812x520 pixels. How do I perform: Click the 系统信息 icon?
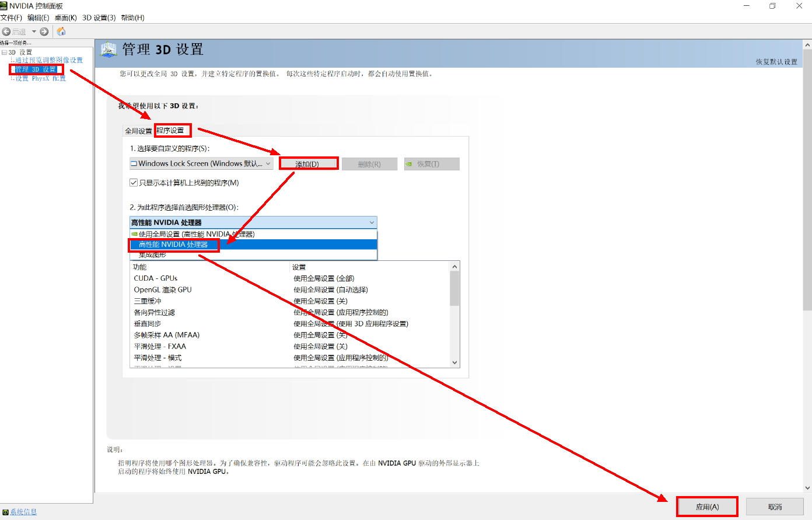click(5, 512)
